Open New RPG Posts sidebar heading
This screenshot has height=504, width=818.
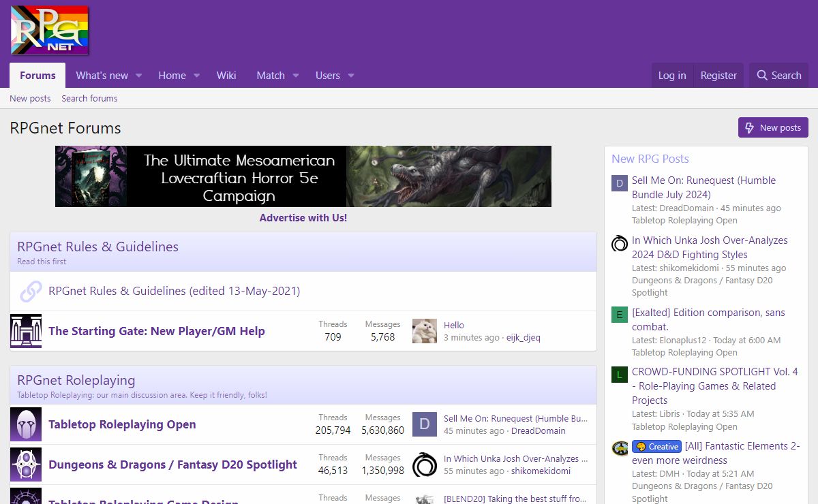click(x=650, y=159)
